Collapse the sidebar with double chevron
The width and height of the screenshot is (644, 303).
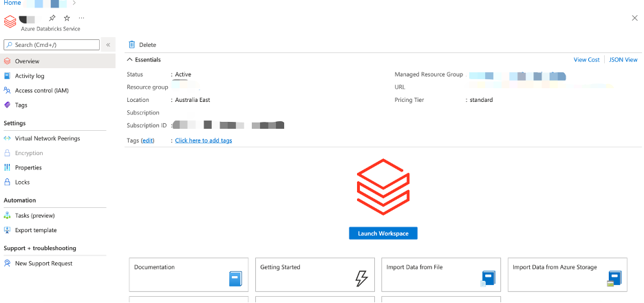pos(108,45)
